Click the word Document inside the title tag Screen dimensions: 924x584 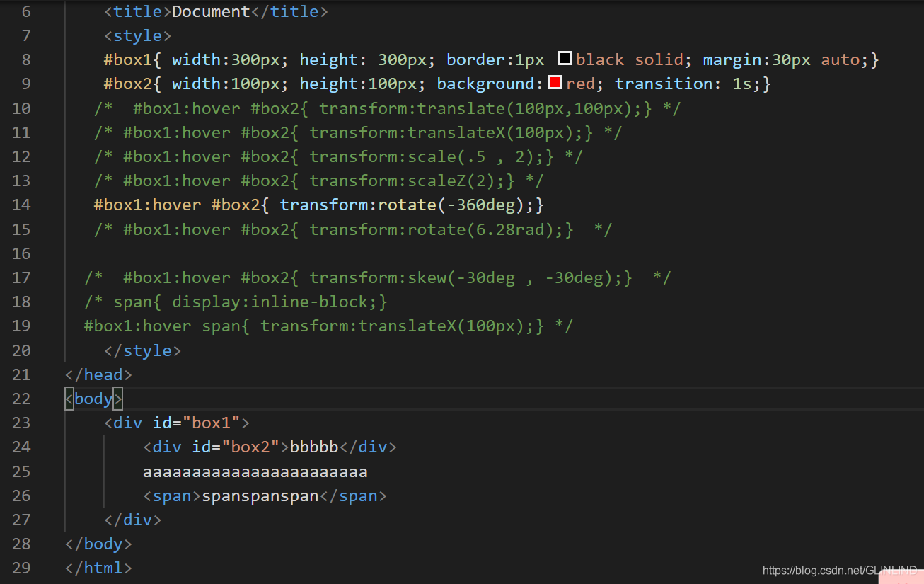(211, 11)
